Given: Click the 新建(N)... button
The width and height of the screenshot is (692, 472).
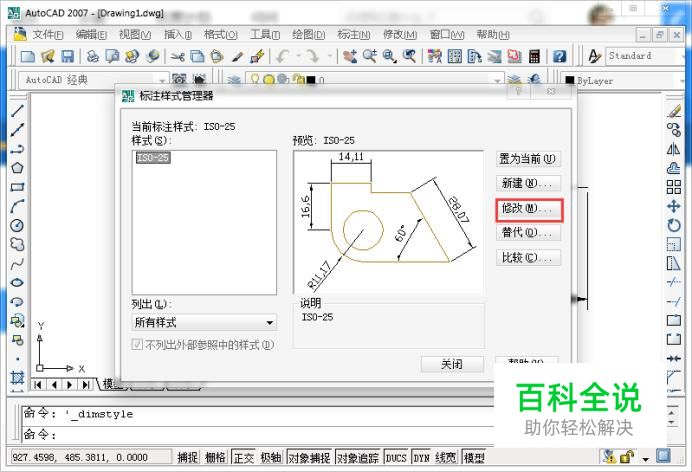Looking at the screenshot, I should pos(528,183).
